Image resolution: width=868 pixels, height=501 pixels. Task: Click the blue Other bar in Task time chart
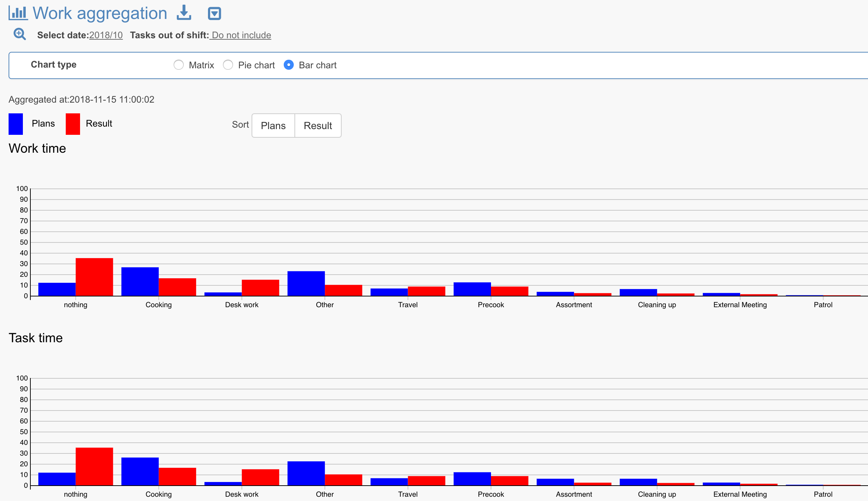pyautogui.click(x=306, y=473)
